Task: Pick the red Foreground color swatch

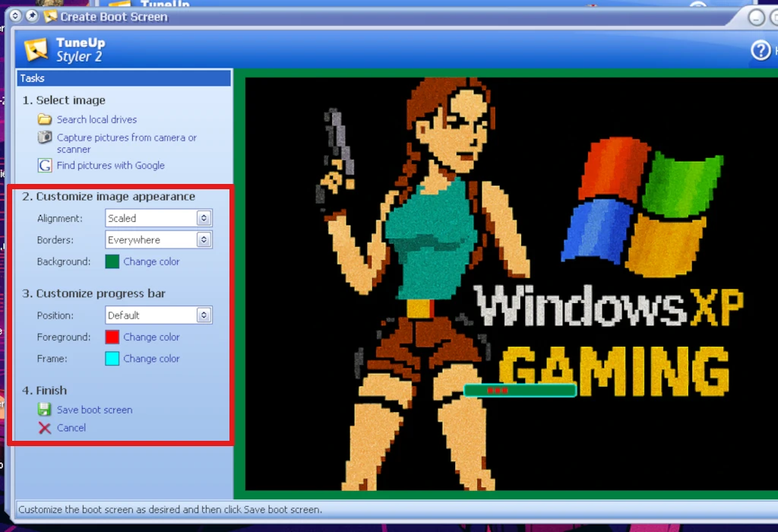Action: click(112, 337)
